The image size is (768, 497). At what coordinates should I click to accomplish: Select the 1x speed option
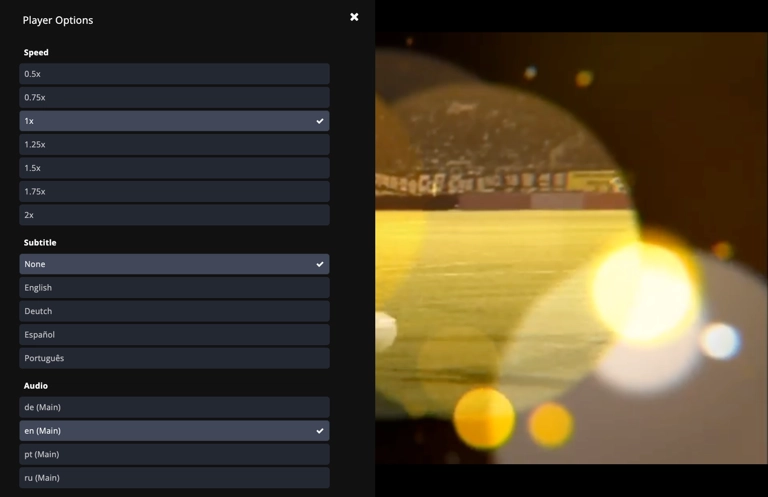pos(174,121)
